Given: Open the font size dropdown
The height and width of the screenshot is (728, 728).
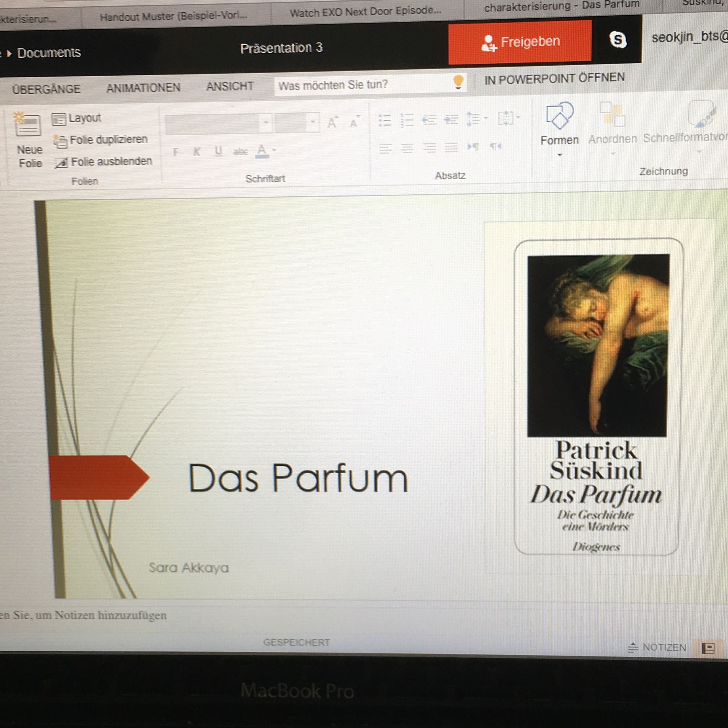Looking at the screenshot, I should [313, 123].
